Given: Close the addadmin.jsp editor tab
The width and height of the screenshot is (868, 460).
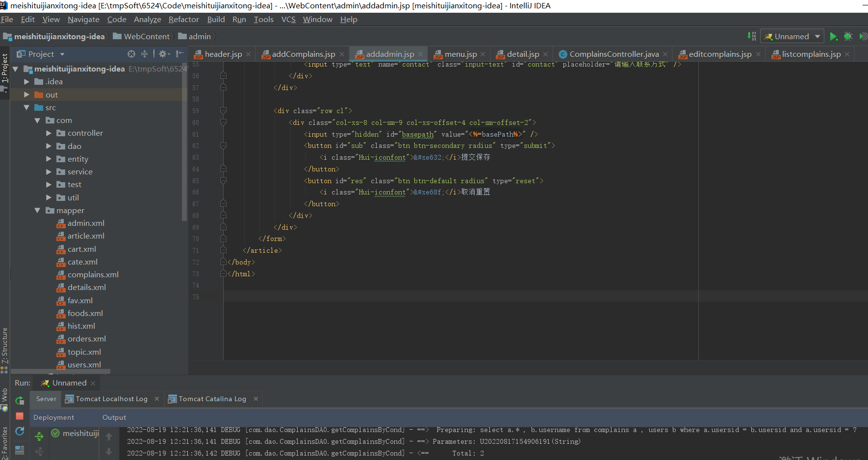Looking at the screenshot, I should [x=421, y=54].
